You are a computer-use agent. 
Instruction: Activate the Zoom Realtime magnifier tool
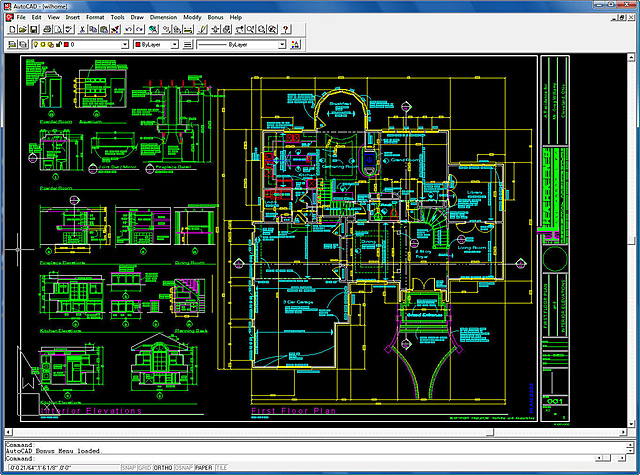[250, 29]
